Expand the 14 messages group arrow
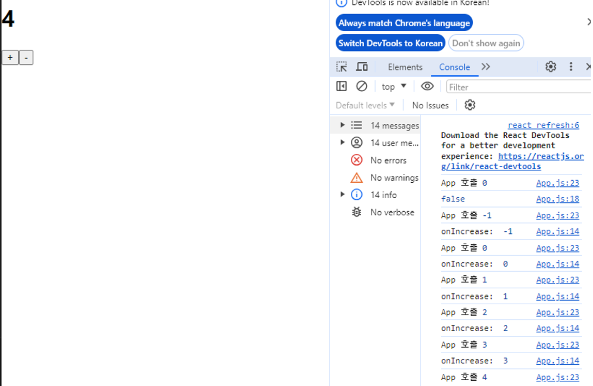593x386 pixels. coord(342,125)
